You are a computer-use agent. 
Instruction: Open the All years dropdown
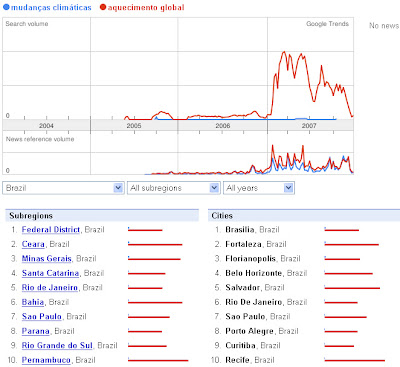point(259,188)
